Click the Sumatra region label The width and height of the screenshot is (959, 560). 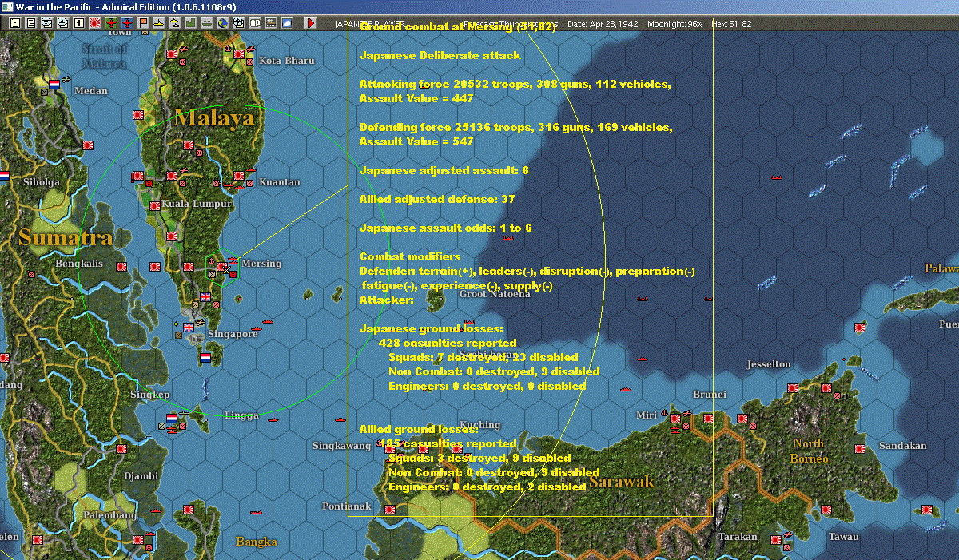pyautogui.click(x=66, y=237)
